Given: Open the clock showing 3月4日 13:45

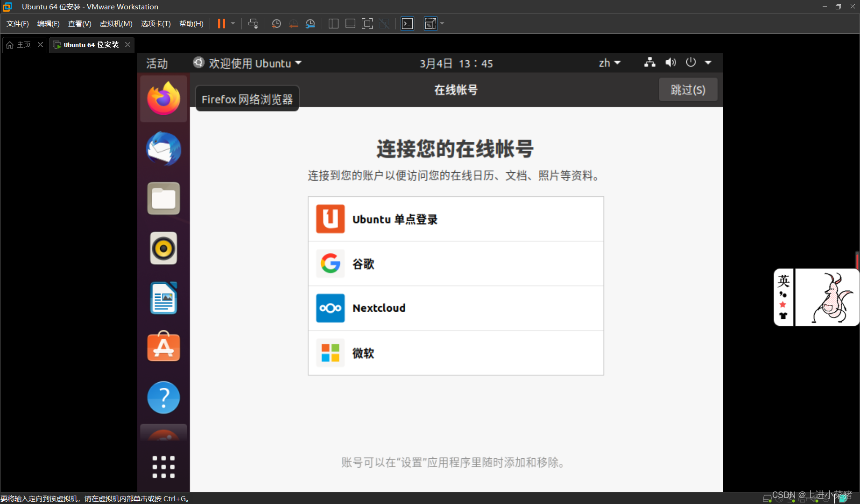Looking at the screenshot, I should [456, 63].
